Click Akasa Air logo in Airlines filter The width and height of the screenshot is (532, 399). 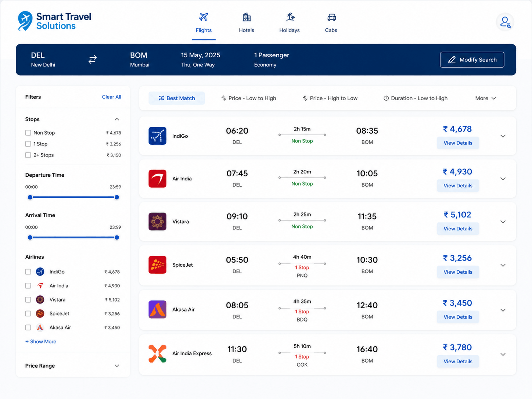click(x=40, y=328)
